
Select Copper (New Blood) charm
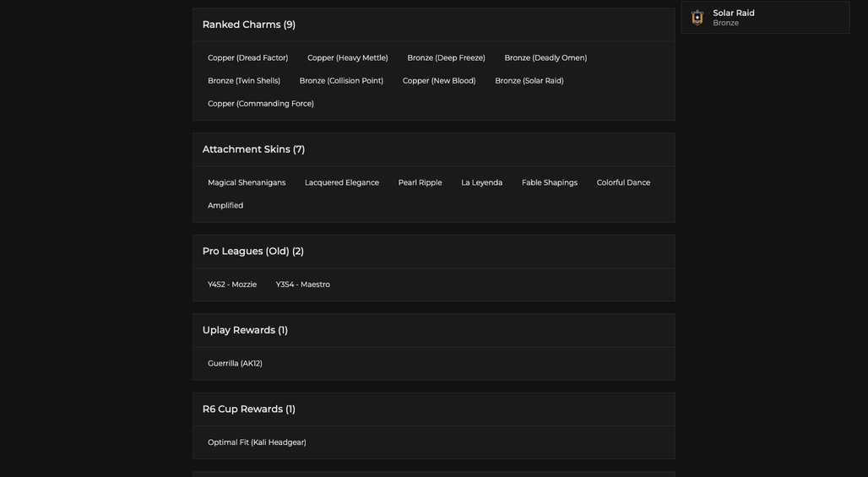pos(439,81)
